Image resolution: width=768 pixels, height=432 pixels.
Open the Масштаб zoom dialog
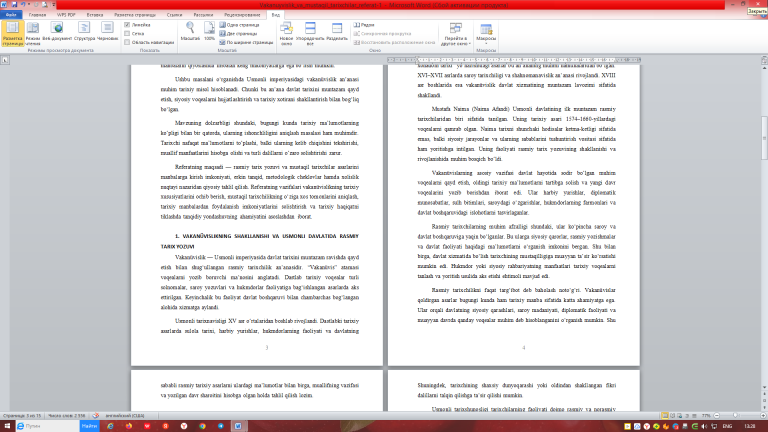pos(190,31)
